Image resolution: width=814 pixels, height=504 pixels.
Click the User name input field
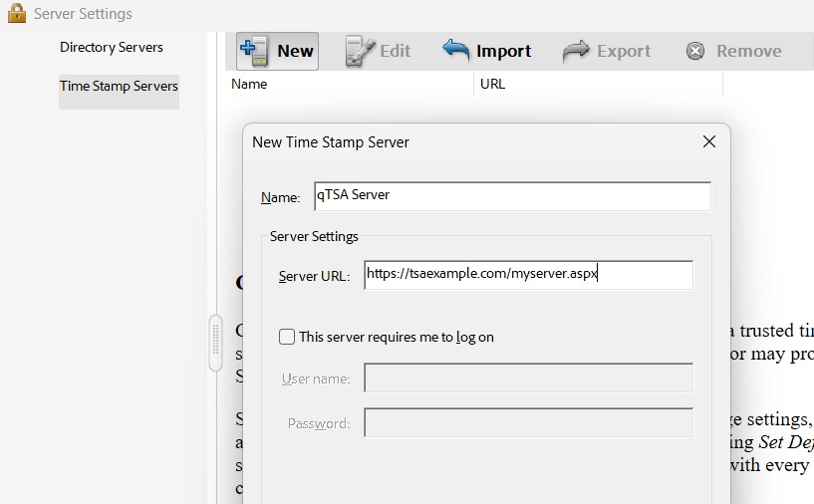pyautogui.click(x=528, y=378)
